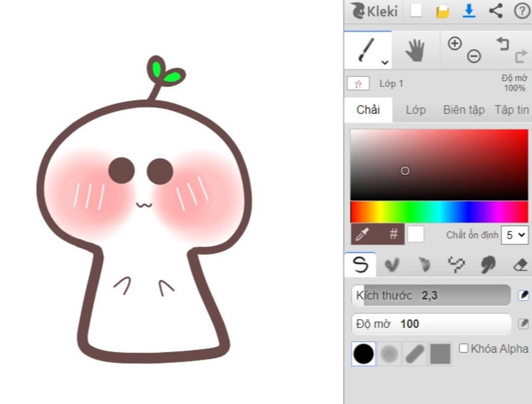Open an image with the folder icon

(443, 11)
